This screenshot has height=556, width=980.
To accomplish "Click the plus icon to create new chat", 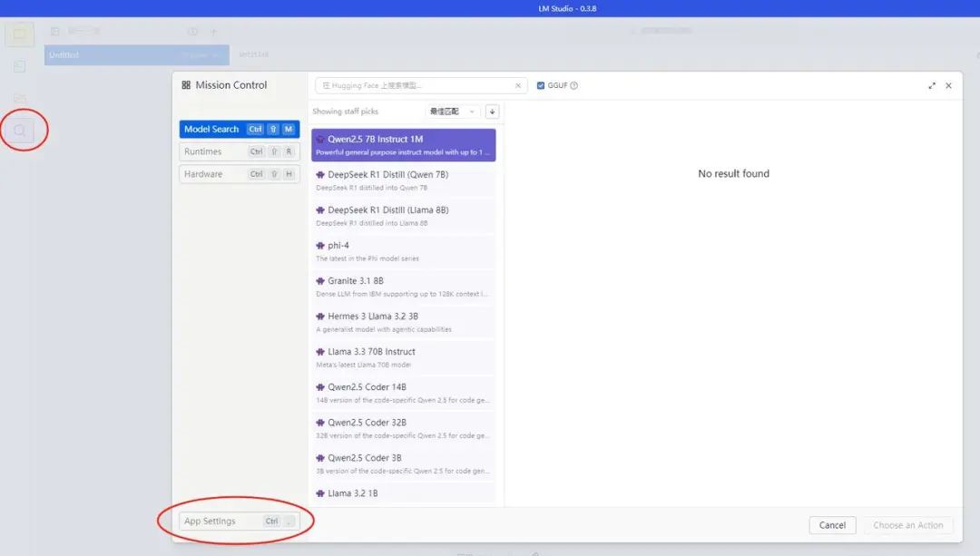I will [214, 31].
